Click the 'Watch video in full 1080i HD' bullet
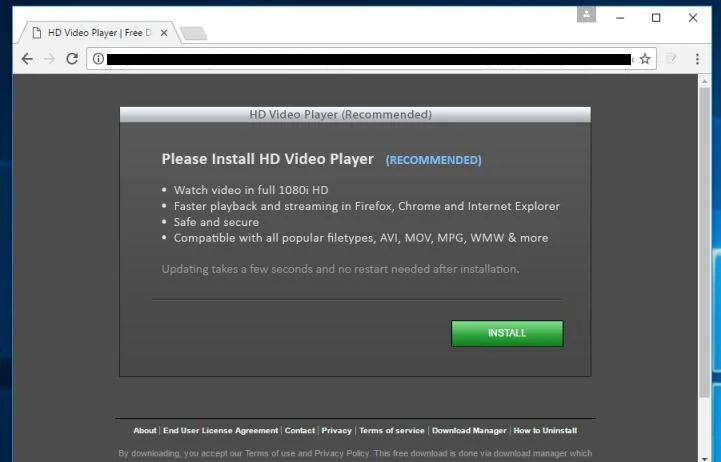This screenshot has height=462, width=721. click(x=251, y=190)
